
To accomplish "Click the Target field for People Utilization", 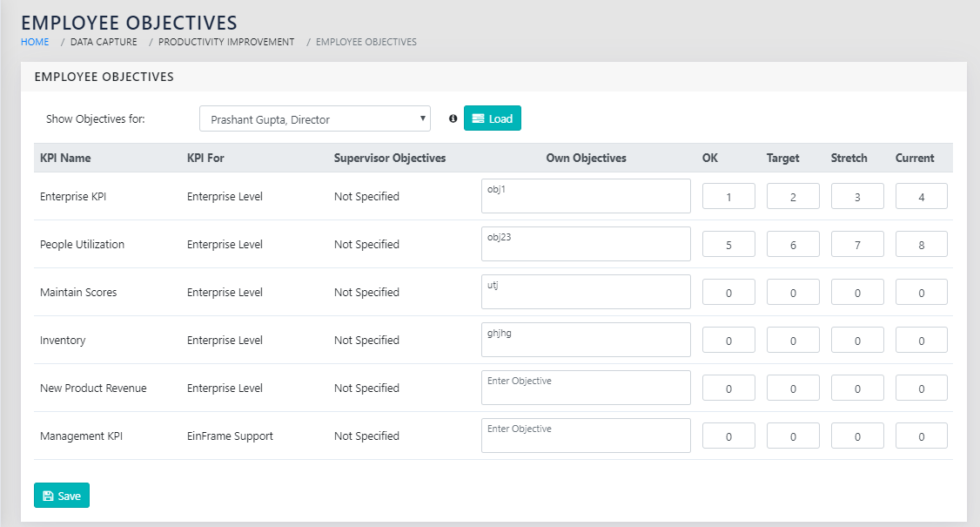I will click(x=793, y=245).
